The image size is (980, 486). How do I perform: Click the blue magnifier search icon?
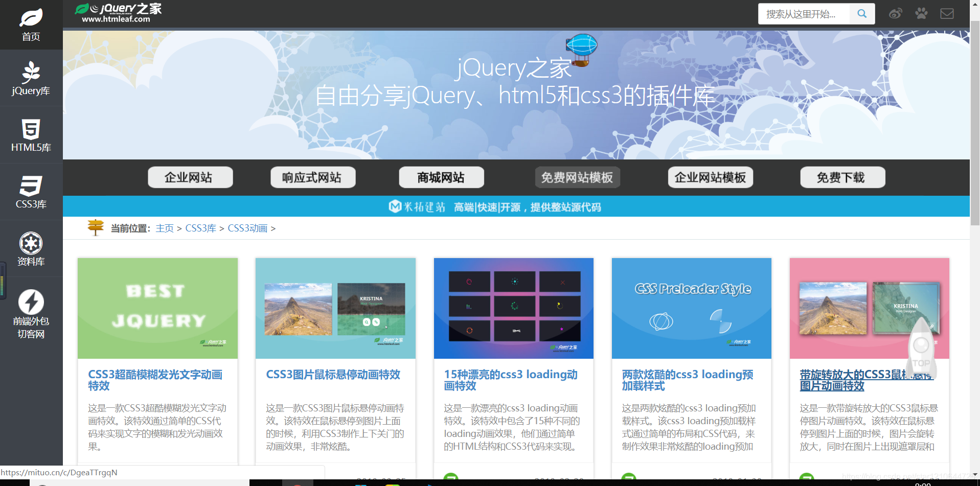click(861, 13)
